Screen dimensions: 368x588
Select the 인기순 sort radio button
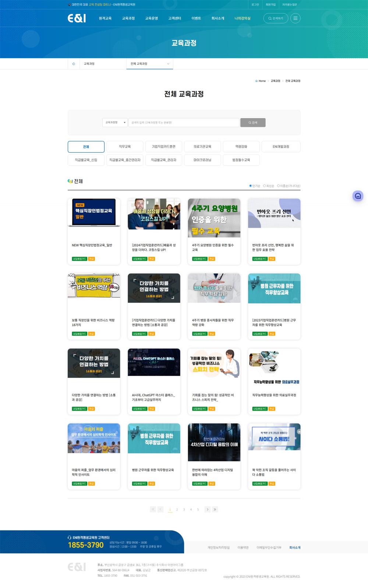coord(251,186)
